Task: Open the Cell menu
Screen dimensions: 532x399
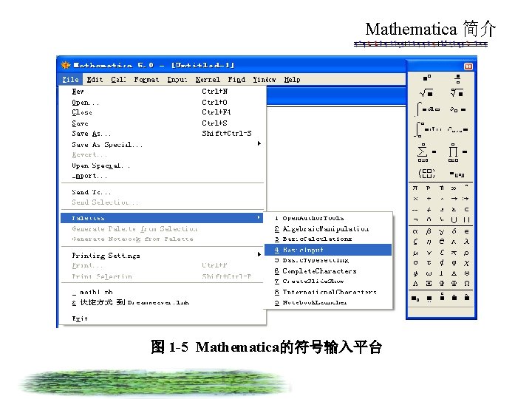Action: (118, 79)
